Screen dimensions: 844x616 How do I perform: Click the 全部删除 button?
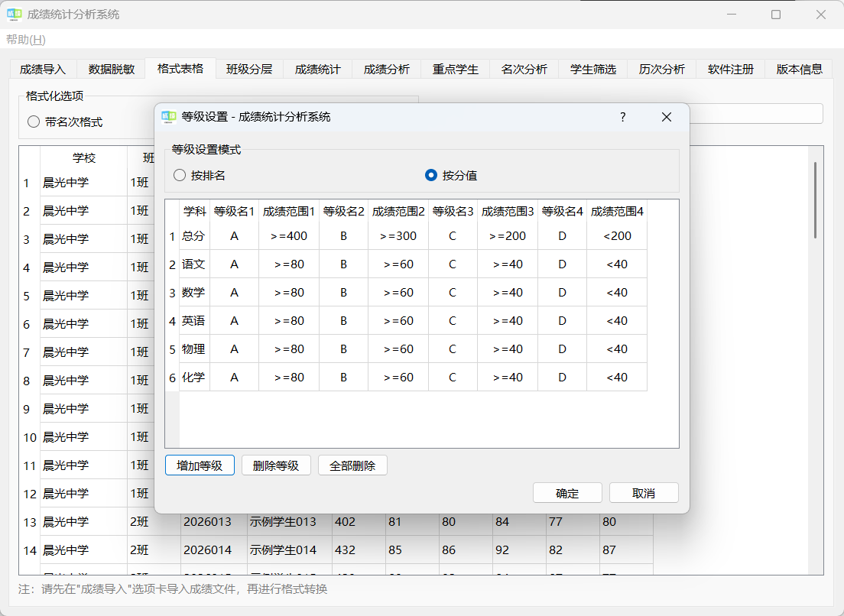[x=352, y=465]
